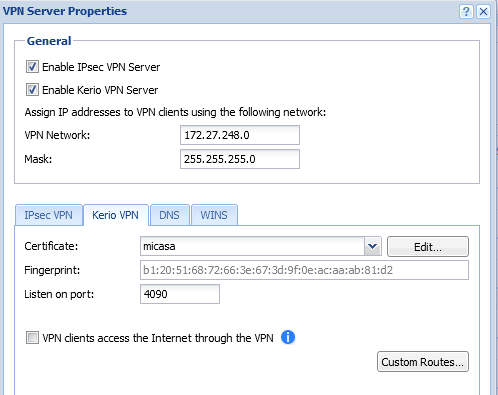Close the VPN Server Properties dialog
The width and height of the screenshot is (498, 395).
point(483,12)
